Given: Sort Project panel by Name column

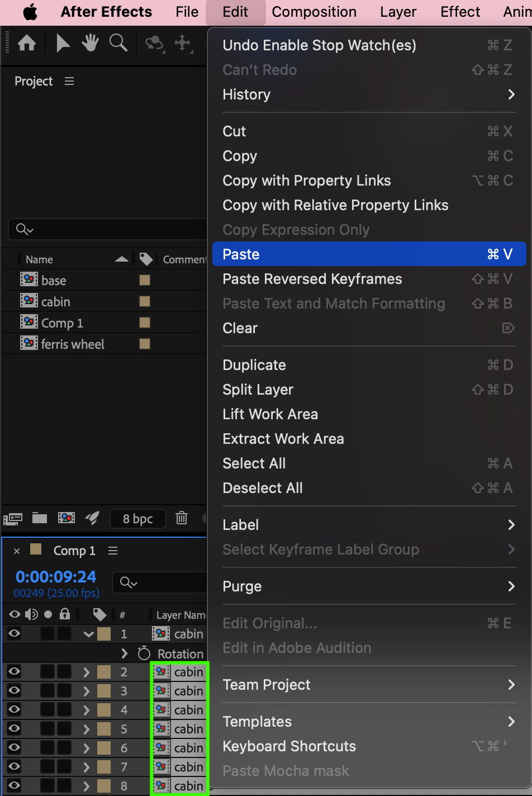Looking at the screenshot, I should [39, 259].
